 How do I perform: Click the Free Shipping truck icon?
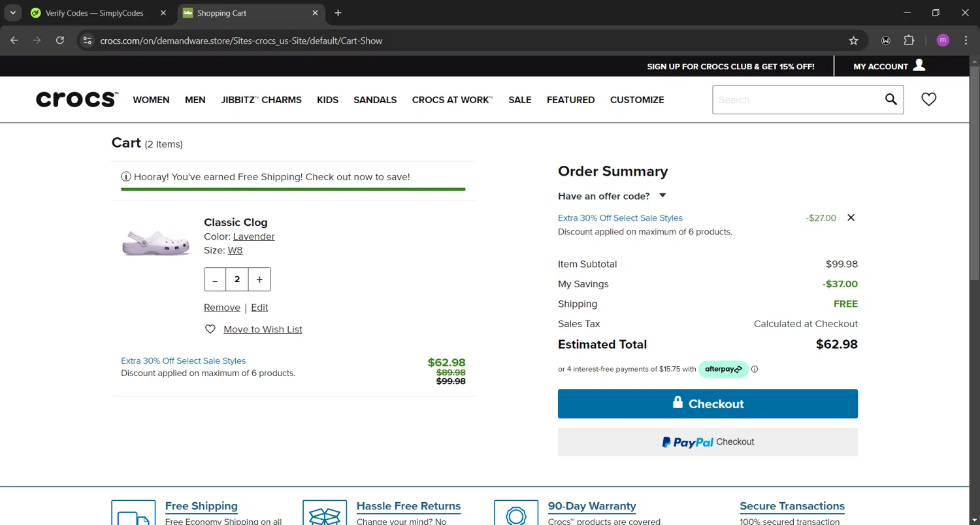click(x=133, y=513)
